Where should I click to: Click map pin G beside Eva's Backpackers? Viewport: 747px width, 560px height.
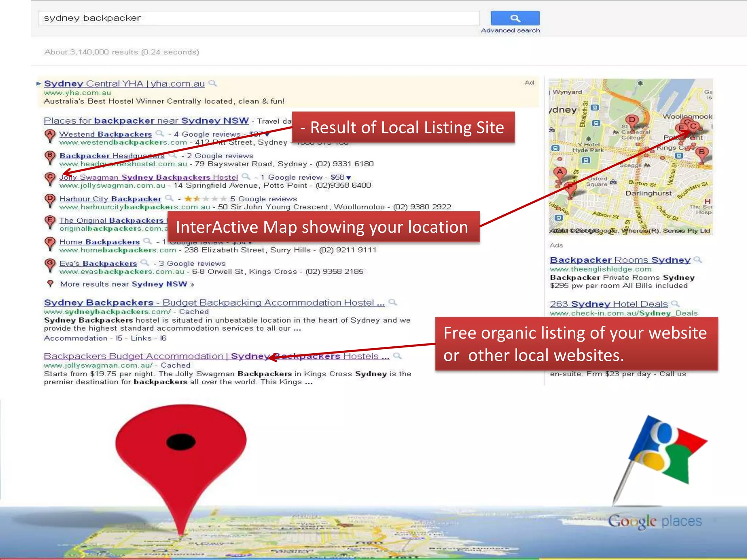[x=50, y=265]
